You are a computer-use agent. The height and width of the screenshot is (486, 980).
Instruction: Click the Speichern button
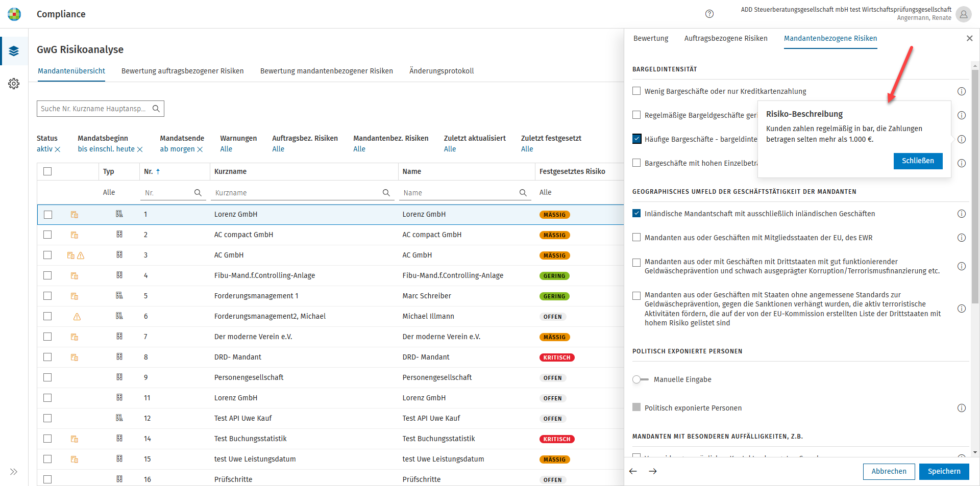pyautogui.click(x=944, y=471)
